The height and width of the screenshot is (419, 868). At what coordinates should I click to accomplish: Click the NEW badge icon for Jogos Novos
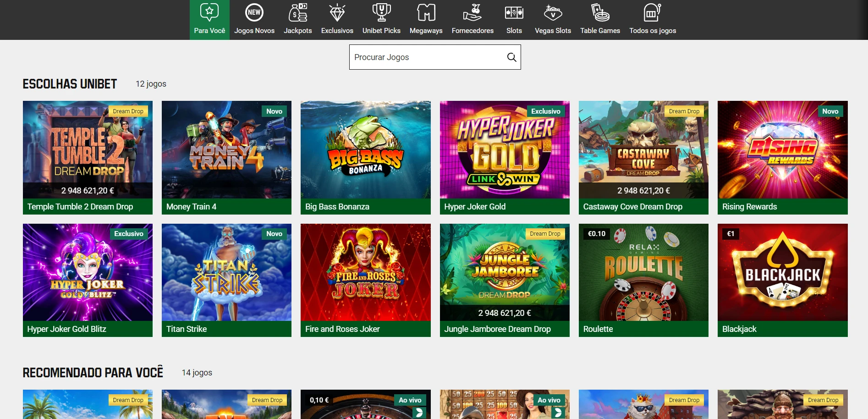point(254,12)
